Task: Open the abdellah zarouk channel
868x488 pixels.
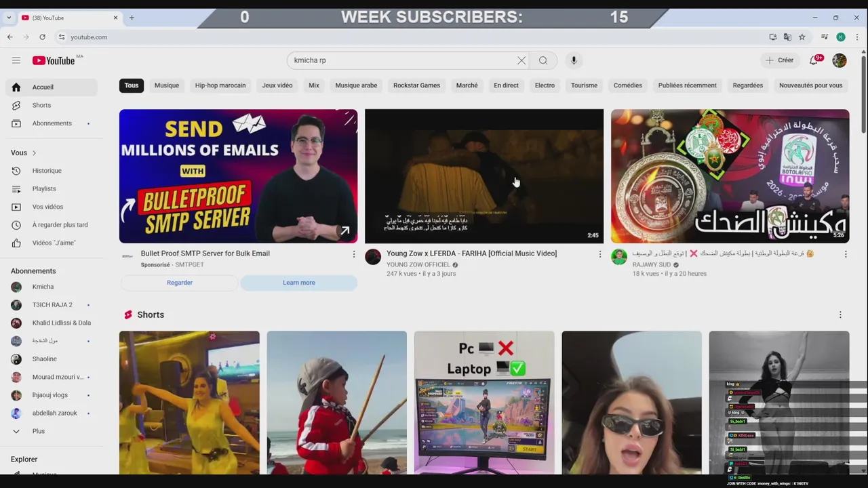Action: [52, 413]
